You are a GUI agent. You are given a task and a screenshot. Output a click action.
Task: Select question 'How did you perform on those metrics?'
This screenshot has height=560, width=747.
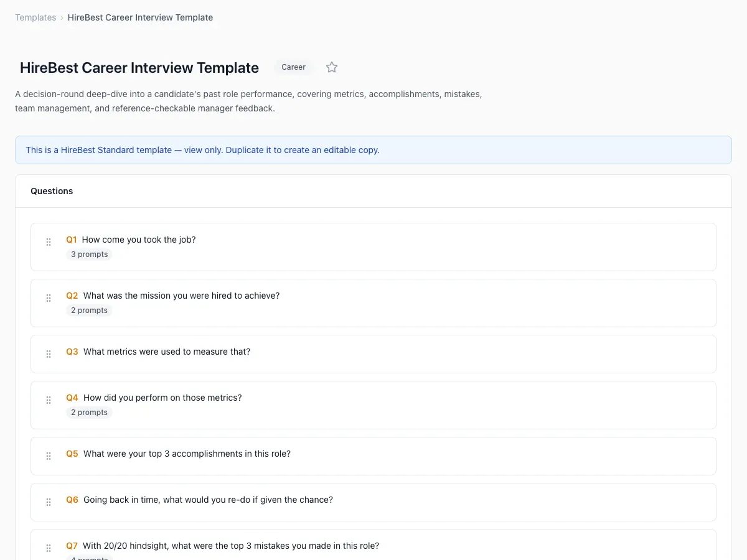click(162, 398)
